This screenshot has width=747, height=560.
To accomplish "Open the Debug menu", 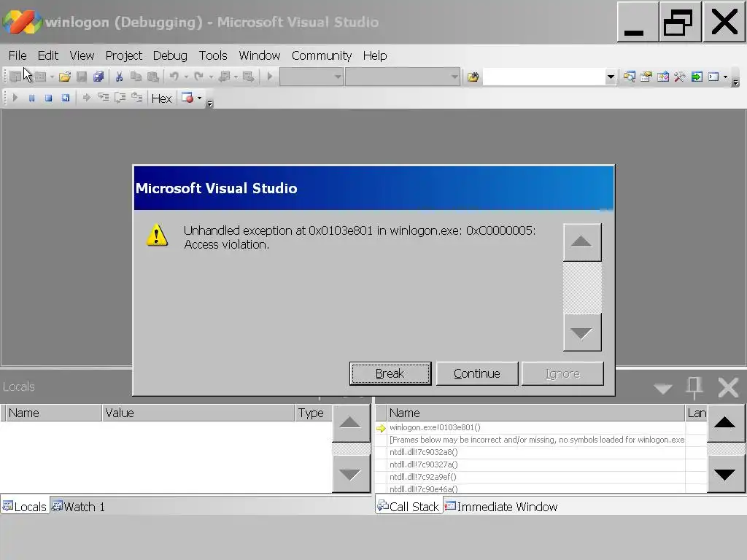I will pos(170,55).
